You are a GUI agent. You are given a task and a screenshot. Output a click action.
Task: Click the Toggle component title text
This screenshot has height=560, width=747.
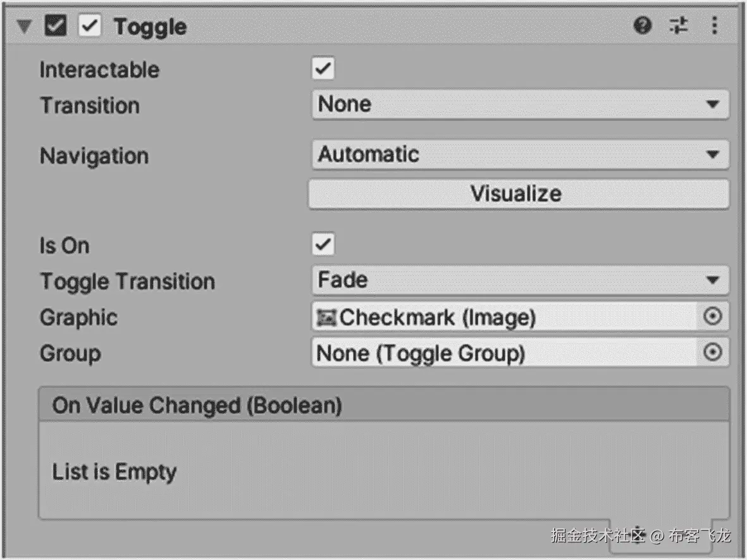150,27
